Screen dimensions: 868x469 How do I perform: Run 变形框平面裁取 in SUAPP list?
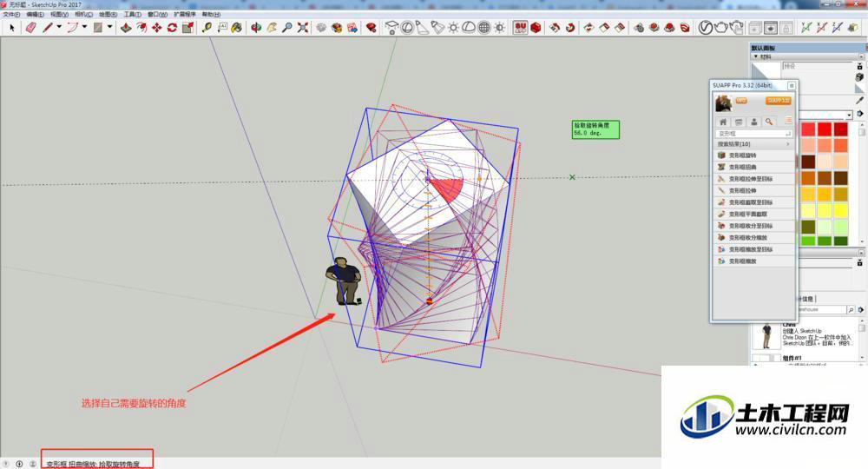click(753, 215)
